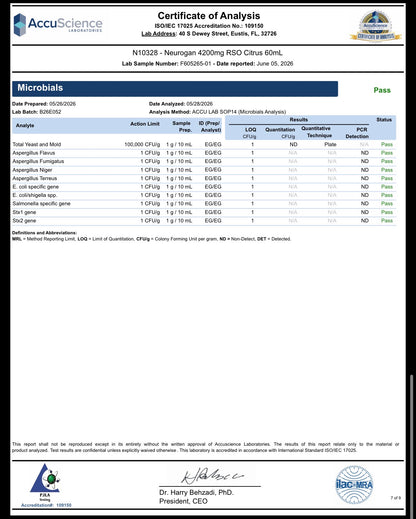Click the Salmonella specific gene analyte

(x=41, y=203)
